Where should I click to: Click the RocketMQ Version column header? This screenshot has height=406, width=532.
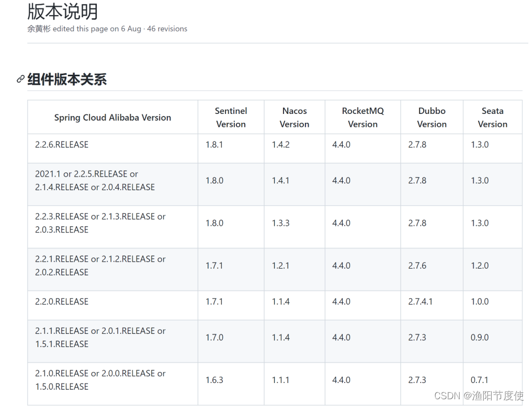coord(363,117)
